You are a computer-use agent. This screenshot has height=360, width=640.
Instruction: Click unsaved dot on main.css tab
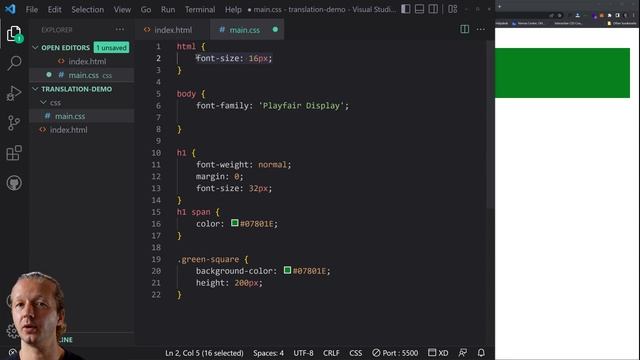pyautogui.click(x=275, y=29)
